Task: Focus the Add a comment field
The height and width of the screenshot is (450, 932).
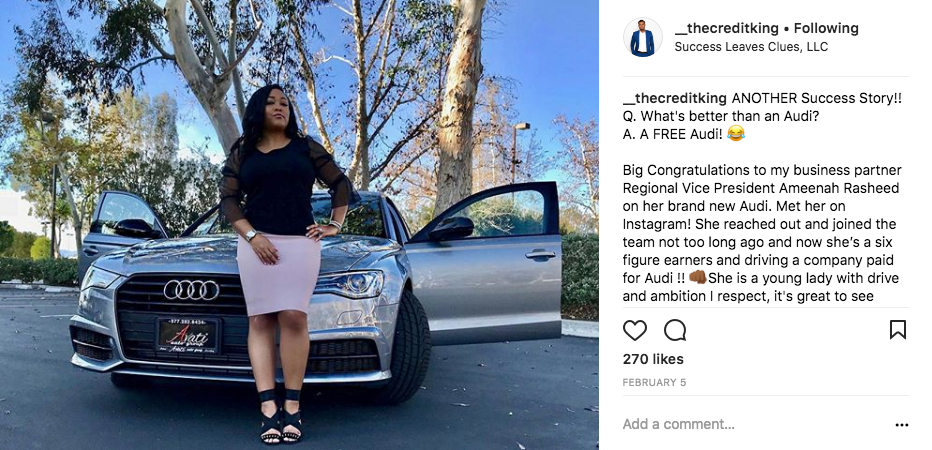Action: pyautogui.click(x=755, y=424)
